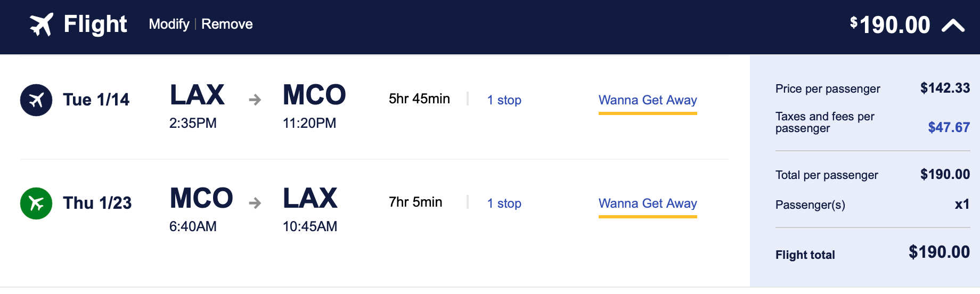Screen dimensions: 980x294
Task: Open the 1 stop details for the Thu 1/23 flight
Action: pos(504,203)
